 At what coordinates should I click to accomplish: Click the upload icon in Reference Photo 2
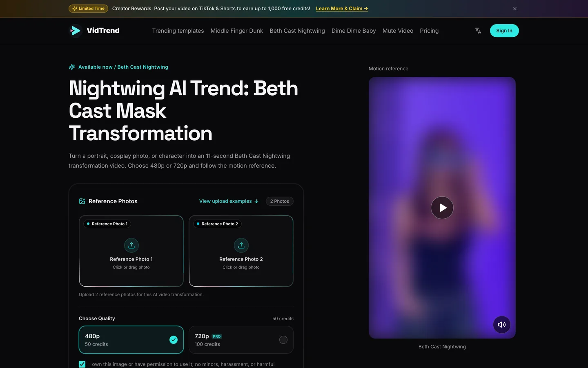[x=241, y=245]
